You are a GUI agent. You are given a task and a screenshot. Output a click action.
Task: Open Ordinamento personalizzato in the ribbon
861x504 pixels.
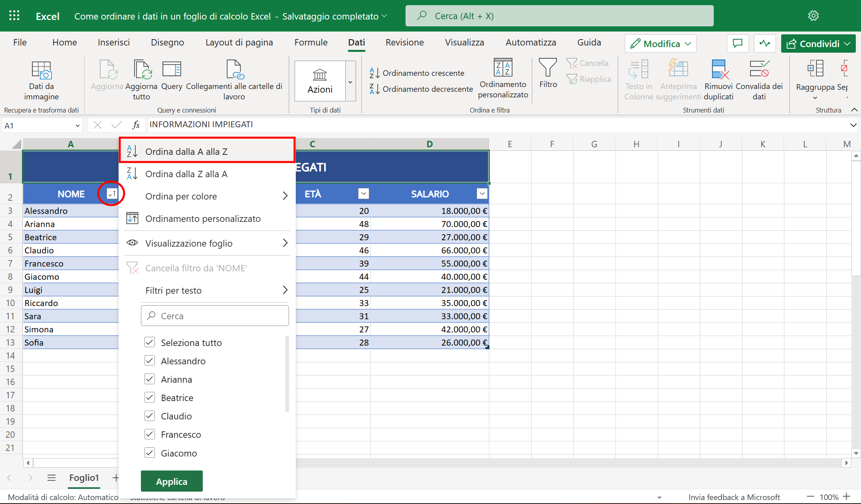(503, 78)
